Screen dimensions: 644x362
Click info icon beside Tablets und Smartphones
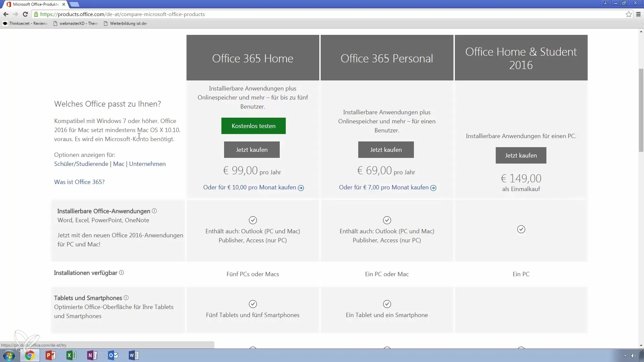pos(126,298)
